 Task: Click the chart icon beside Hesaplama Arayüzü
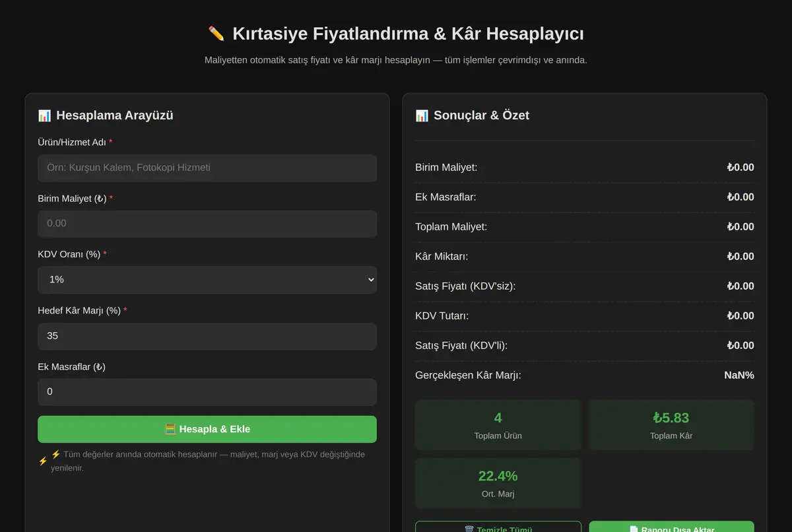pyautogui.click(x=44, y=116)
